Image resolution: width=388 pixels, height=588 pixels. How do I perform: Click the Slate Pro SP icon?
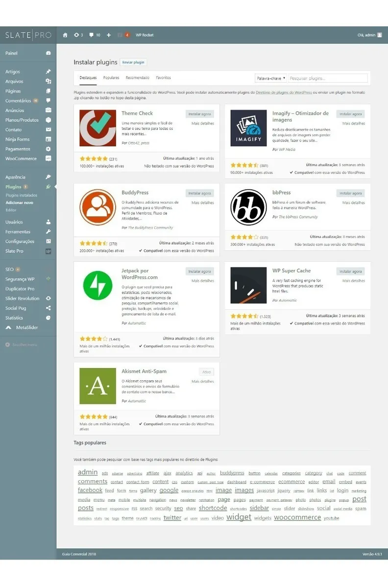(x=48, y=251)
